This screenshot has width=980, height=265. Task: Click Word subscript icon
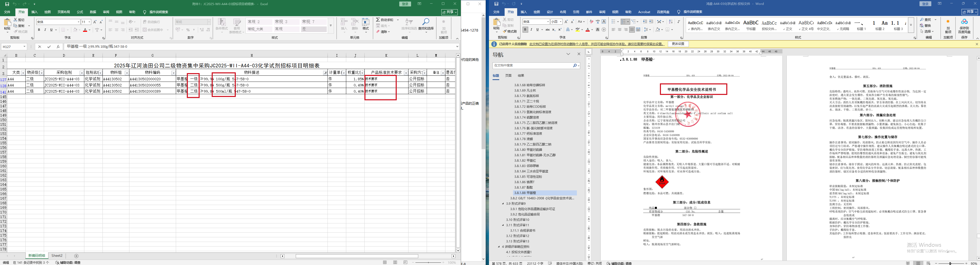(554, 30)
